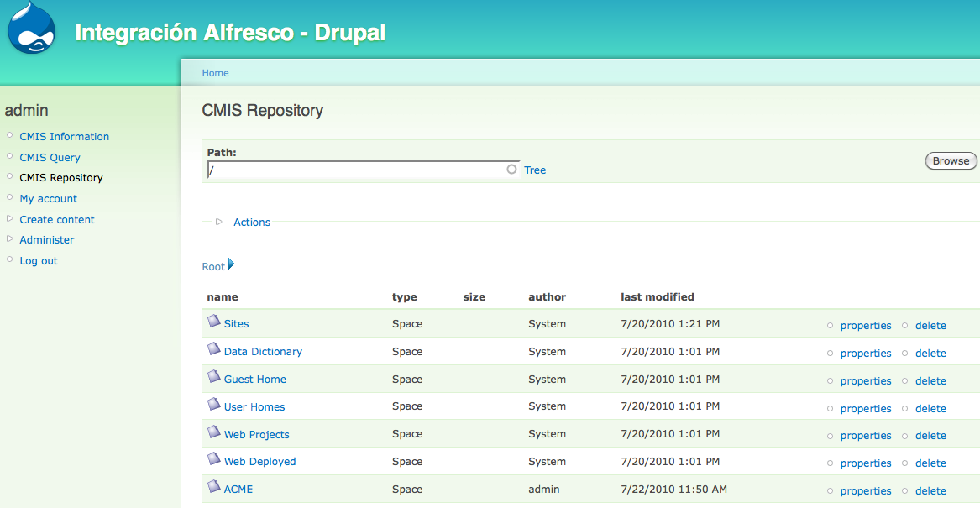Click the blue arrow beside Root
This screenshot has height=508, width=980.
(231, 264)
